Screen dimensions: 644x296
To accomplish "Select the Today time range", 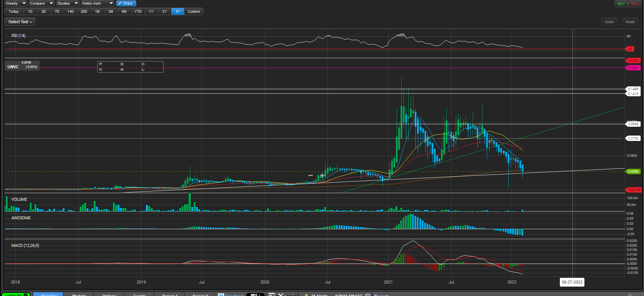I will (x=14, y=11).
